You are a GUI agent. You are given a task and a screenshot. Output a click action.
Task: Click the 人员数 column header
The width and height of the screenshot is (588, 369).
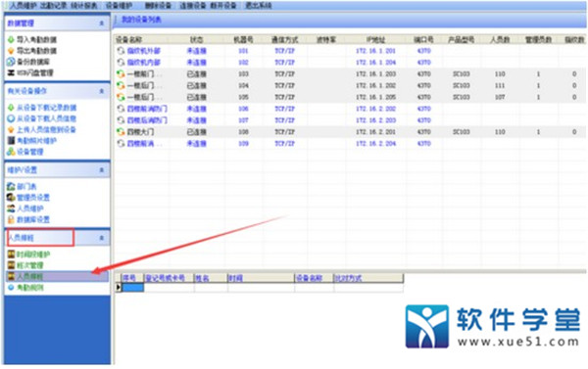tap(500, 39)
